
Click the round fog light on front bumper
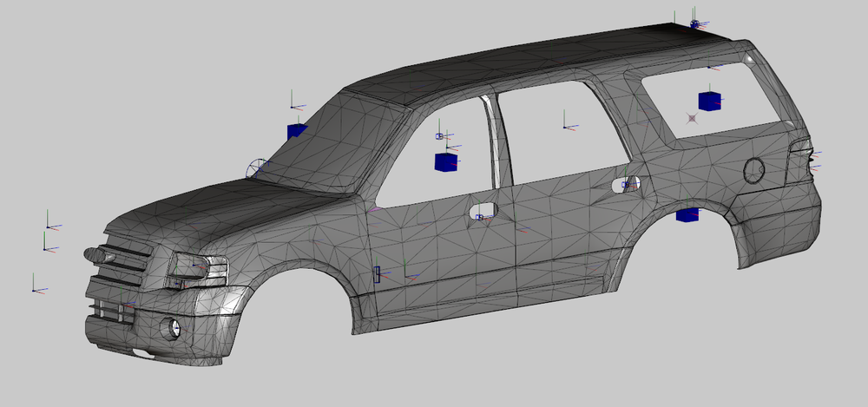coord(174,328)
